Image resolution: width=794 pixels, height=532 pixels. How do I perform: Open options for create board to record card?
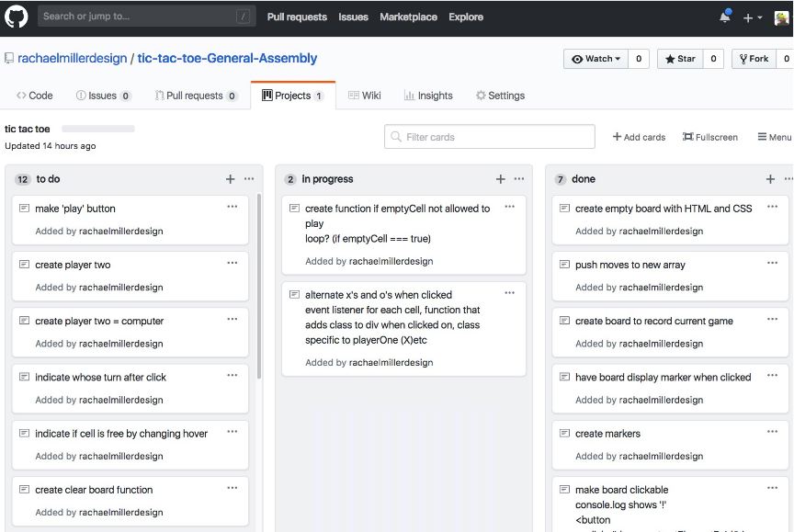pyautogui.click(x=772, y=319)
